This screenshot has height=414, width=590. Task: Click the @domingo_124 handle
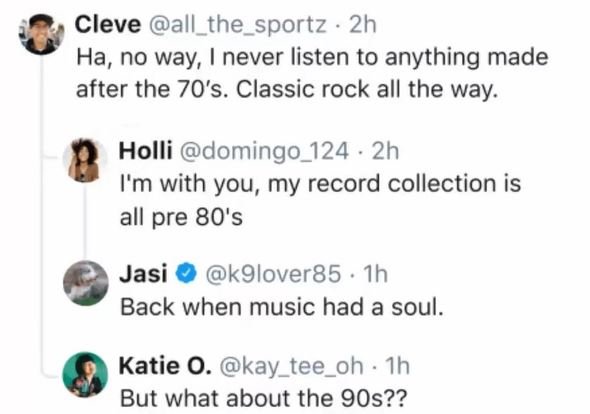264,151
